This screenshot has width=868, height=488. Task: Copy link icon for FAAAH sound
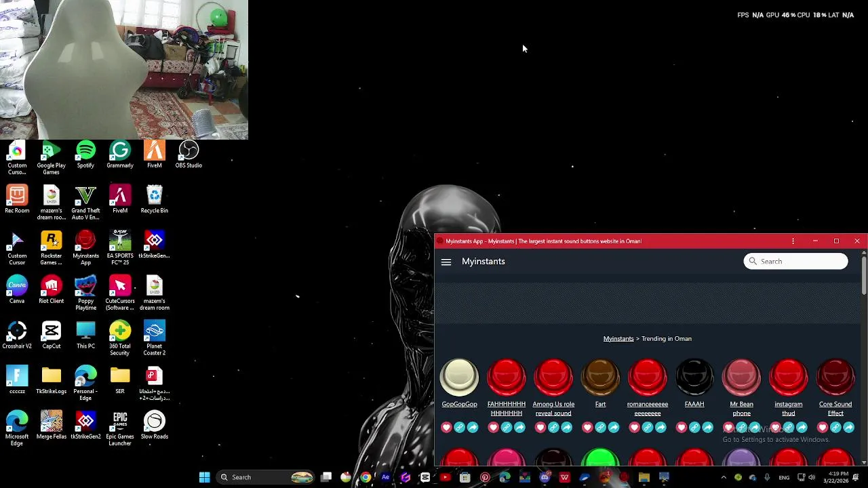pyautogui.click(x=694, y=427)
